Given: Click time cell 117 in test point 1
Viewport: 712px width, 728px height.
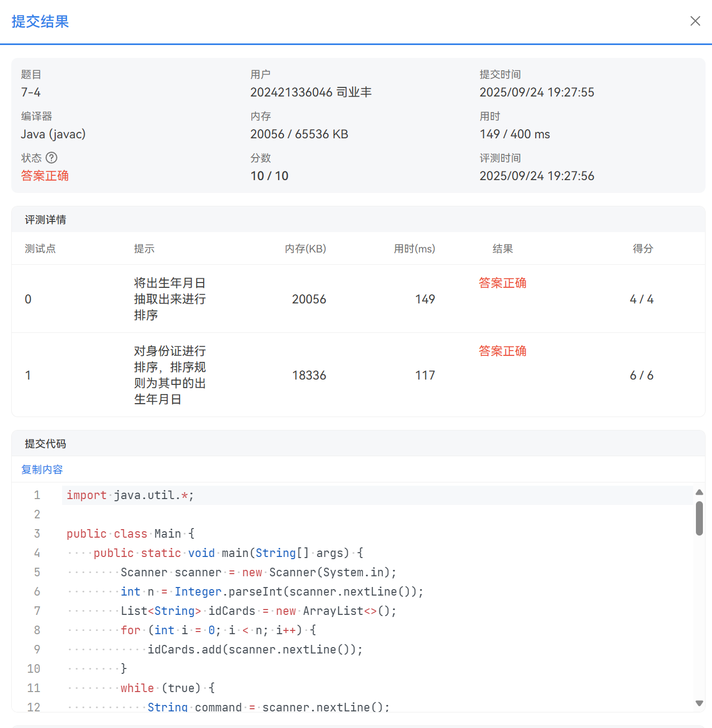Looking at the screenshot, I should (x=425, y=375).
